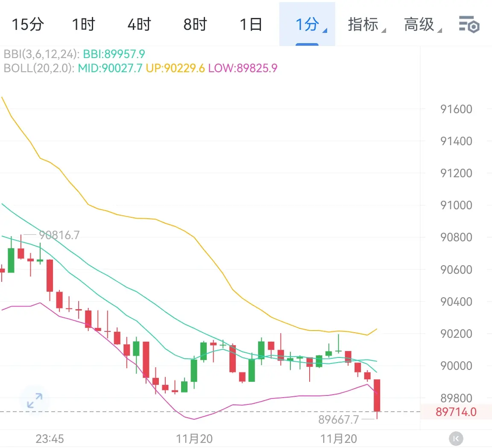The image size is (492, 448).
Task: Tap the 91200 price axis label
Action: 456,173
